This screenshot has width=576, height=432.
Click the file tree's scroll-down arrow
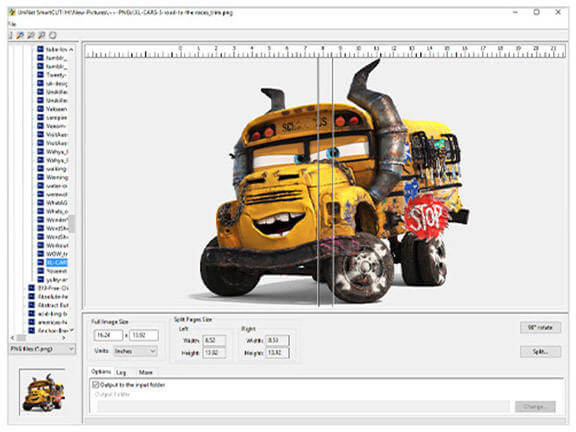(72, 330)
